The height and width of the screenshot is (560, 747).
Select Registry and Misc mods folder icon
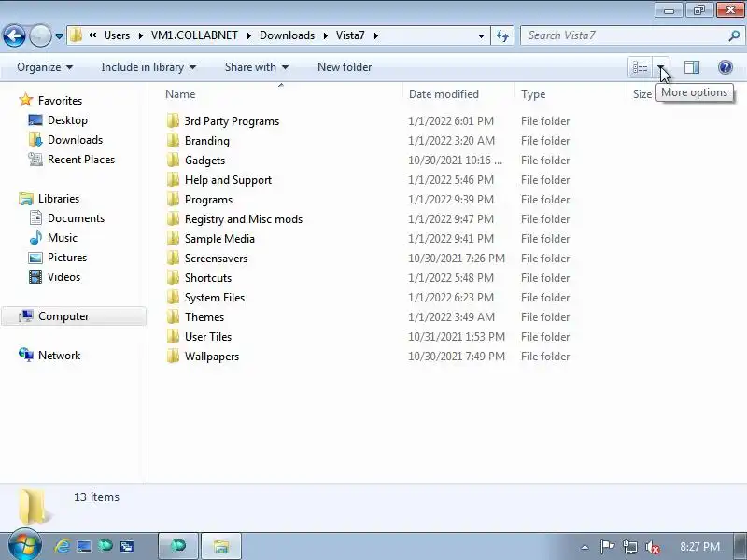click(x=174, y=218)
